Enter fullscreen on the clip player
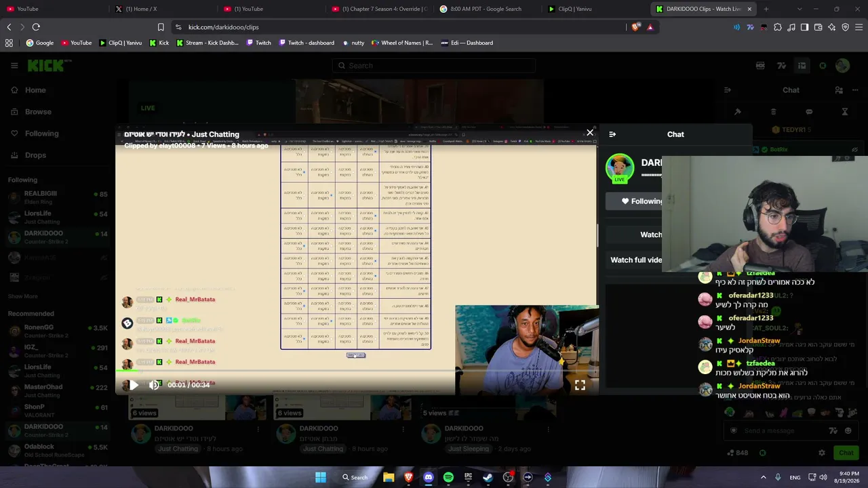 [x=580, y=385]
